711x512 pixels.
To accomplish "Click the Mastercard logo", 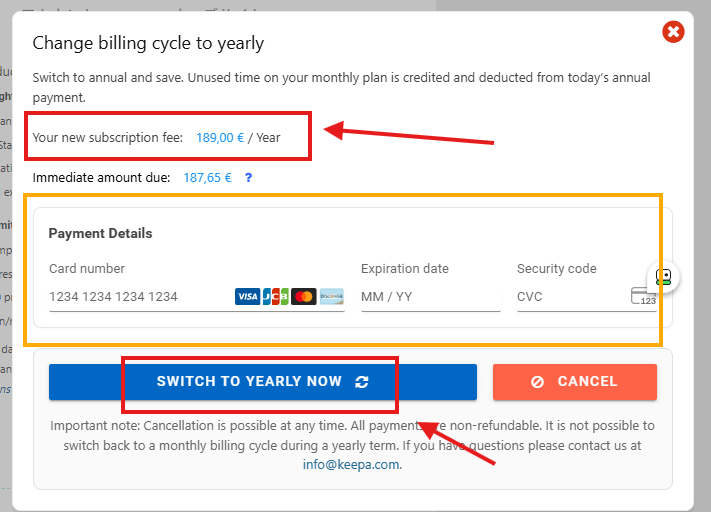I will point(303,296).
